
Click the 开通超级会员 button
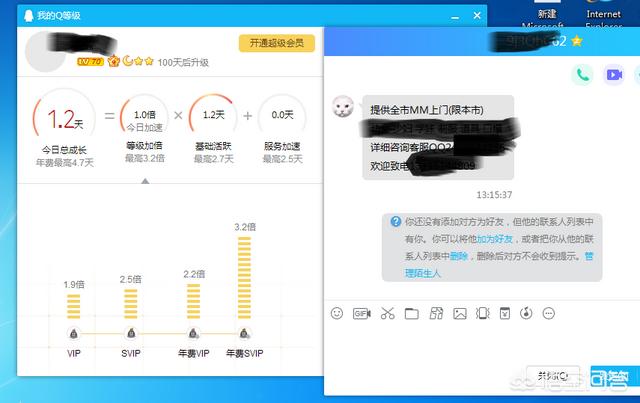click(x=277, y=43)
